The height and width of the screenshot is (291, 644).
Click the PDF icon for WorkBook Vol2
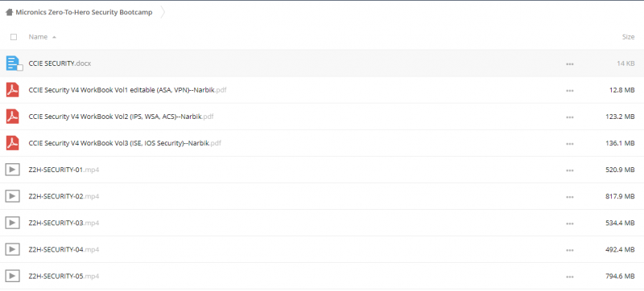pos(12,117)
